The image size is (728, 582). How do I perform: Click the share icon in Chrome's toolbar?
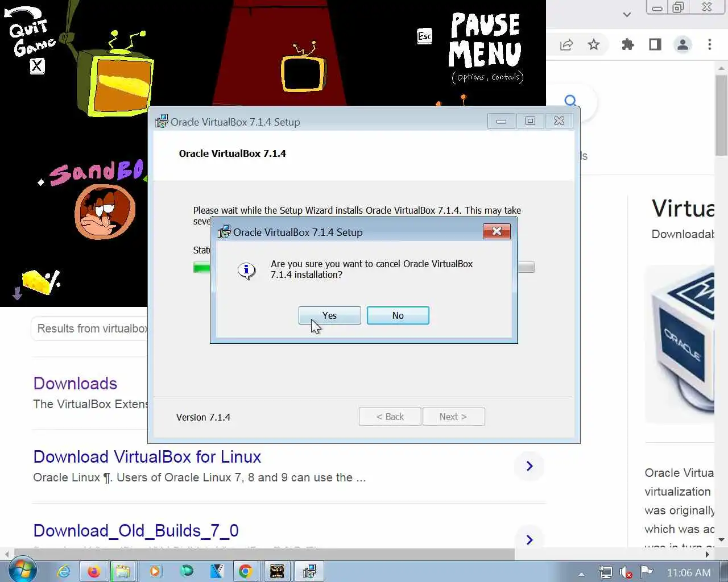566,45
